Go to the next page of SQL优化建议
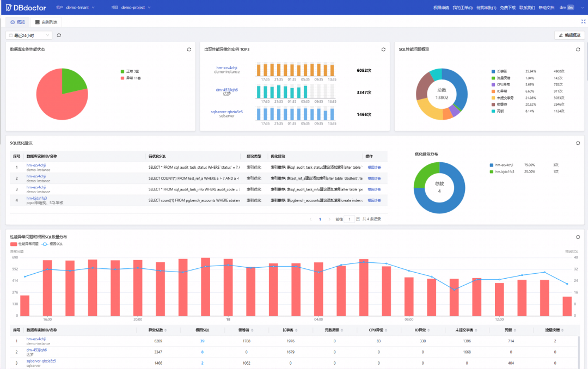The width and height of the screenshot is (588, 369). (329, 219)
